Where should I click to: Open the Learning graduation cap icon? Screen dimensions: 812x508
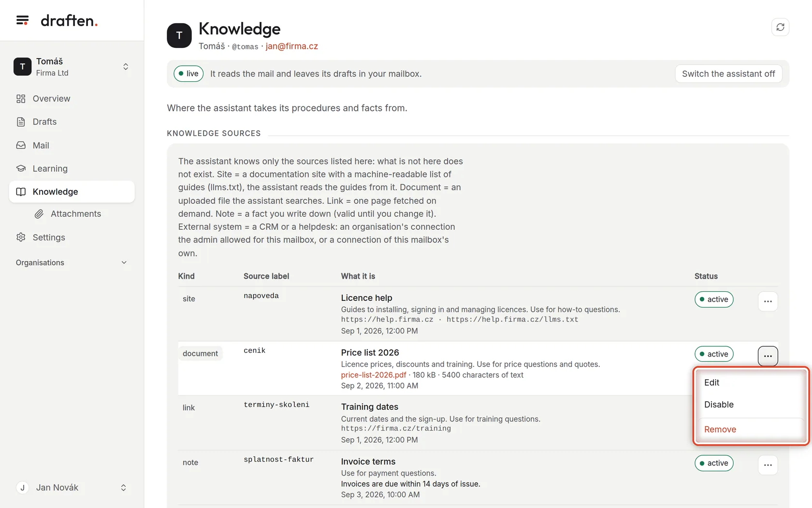click(21, 168)
